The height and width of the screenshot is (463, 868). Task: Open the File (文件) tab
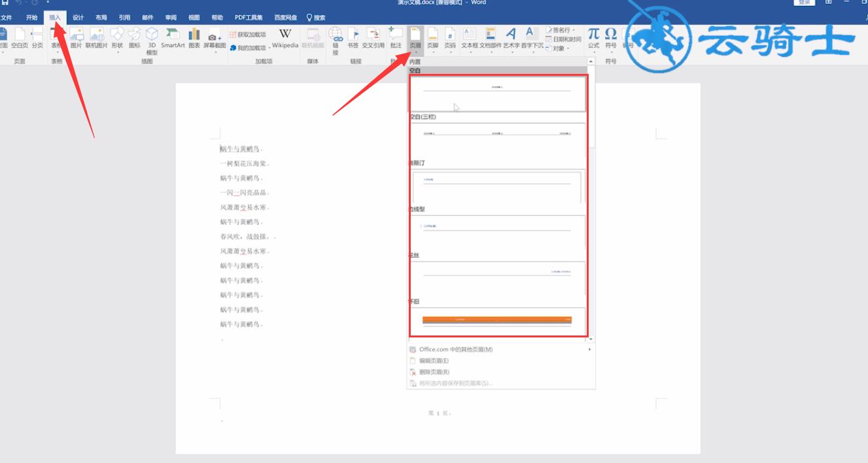tap(7, 18)
